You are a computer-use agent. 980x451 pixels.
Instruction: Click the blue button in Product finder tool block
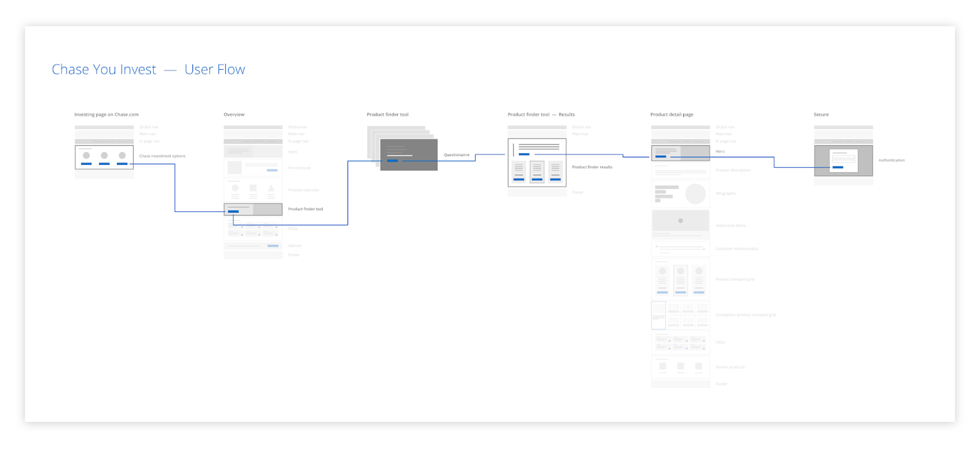(233, 212)
